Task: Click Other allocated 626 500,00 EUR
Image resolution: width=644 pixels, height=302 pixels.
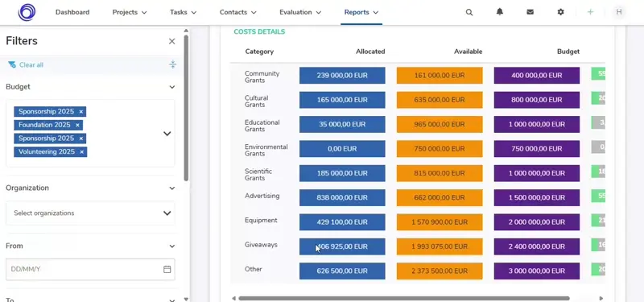Action: tap(342, 271)
